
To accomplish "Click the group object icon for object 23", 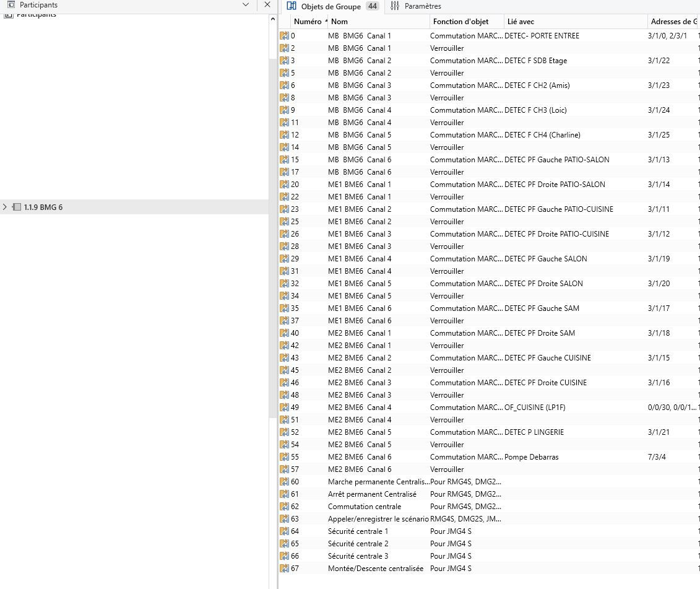I will 284,209.
